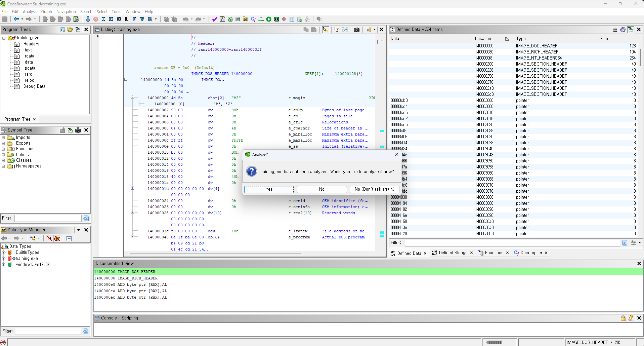Open the dropdown arrow next to the redo icon
The height and width of the screenshot is (346, 644).
pyautogui.click(x=204, y=19)
